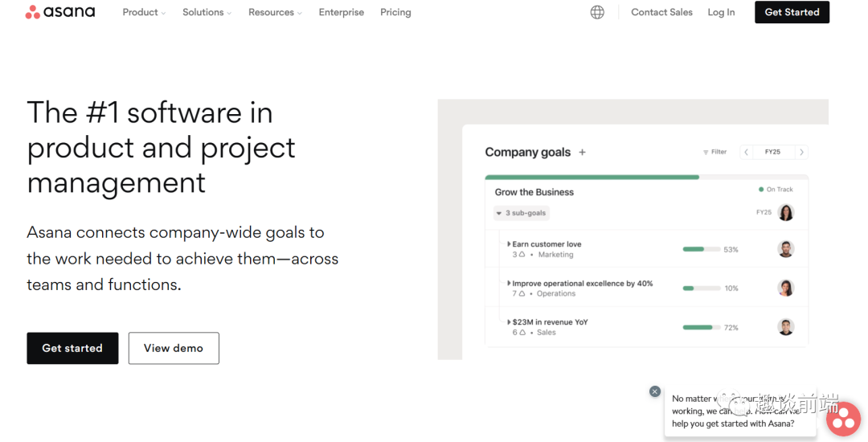This screenshot has width=868, height=442.
Task: Collapse the 3 sub-goals expander
Action: pos(522,213)
